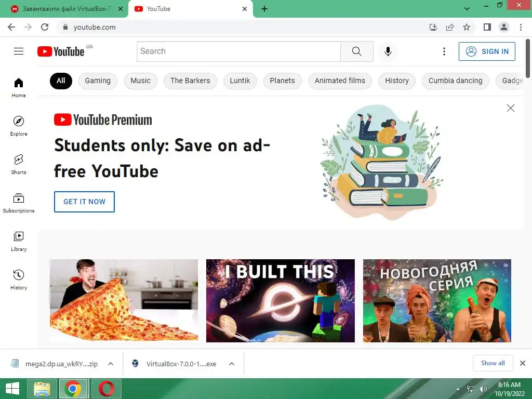This screenshot has height=399, width=532.
Task: Click Show all downloads button
Action: pos(493,363)
